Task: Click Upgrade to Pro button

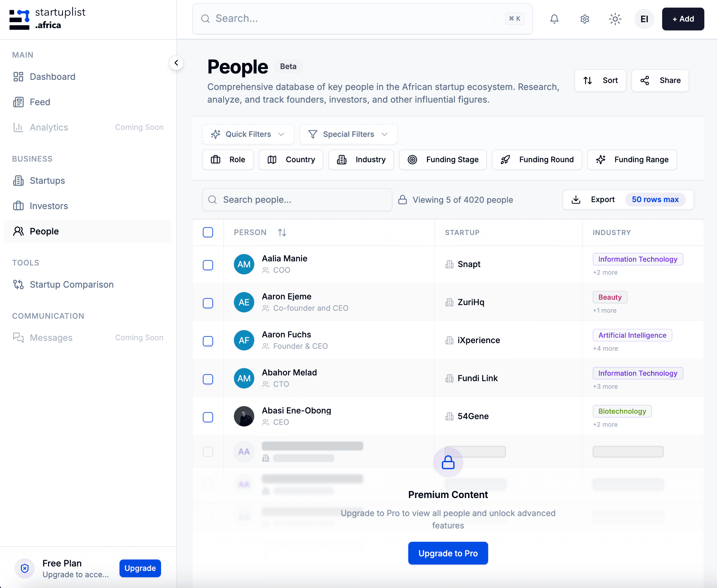Action: [x=448, y=553]
